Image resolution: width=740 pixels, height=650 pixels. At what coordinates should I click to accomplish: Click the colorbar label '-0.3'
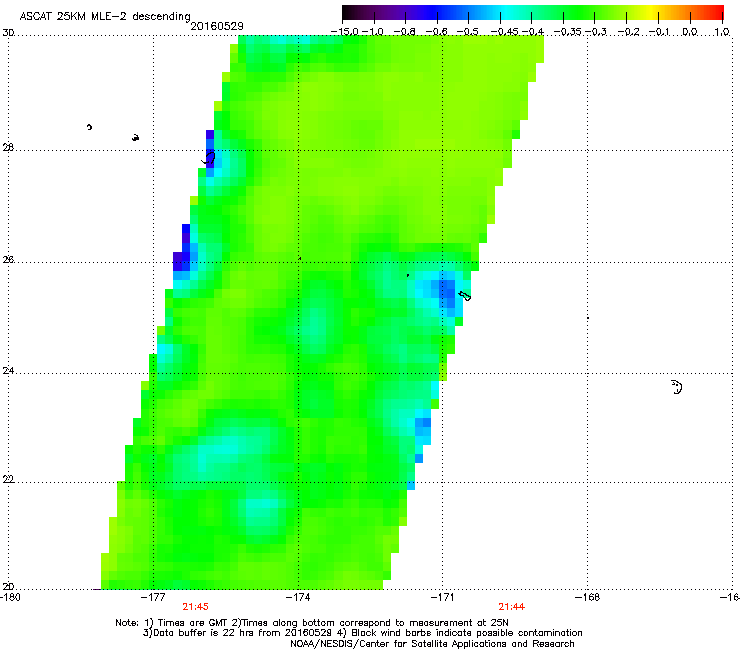tap(596, 32)
